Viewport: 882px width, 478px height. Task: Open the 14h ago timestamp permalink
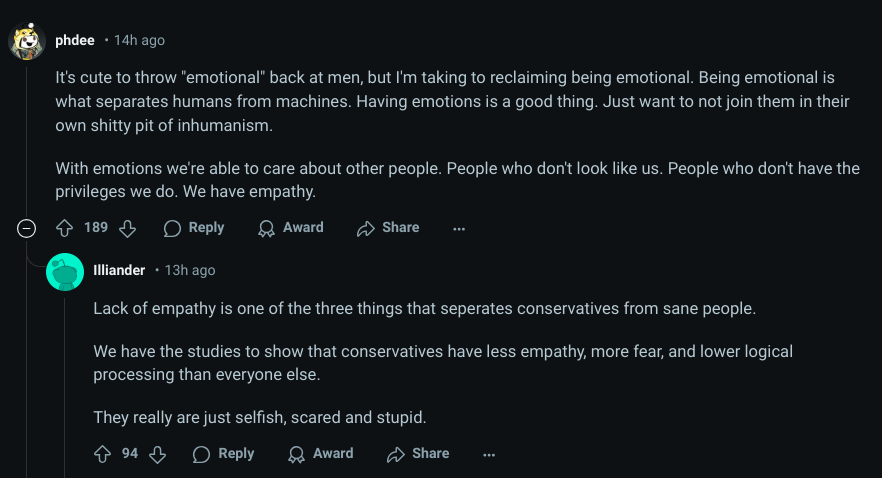point(140,40)
